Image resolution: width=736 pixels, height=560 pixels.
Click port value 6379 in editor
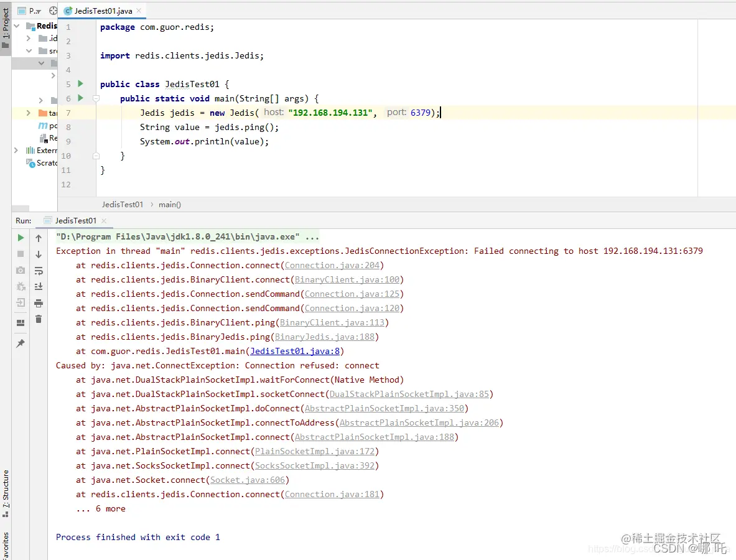(421, 113)
